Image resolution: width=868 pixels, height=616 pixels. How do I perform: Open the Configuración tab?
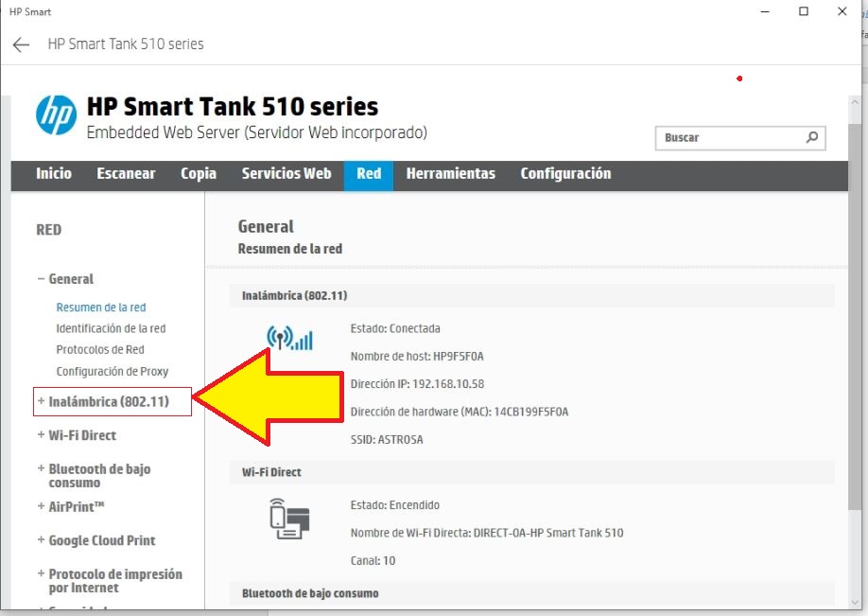point(565,174)
